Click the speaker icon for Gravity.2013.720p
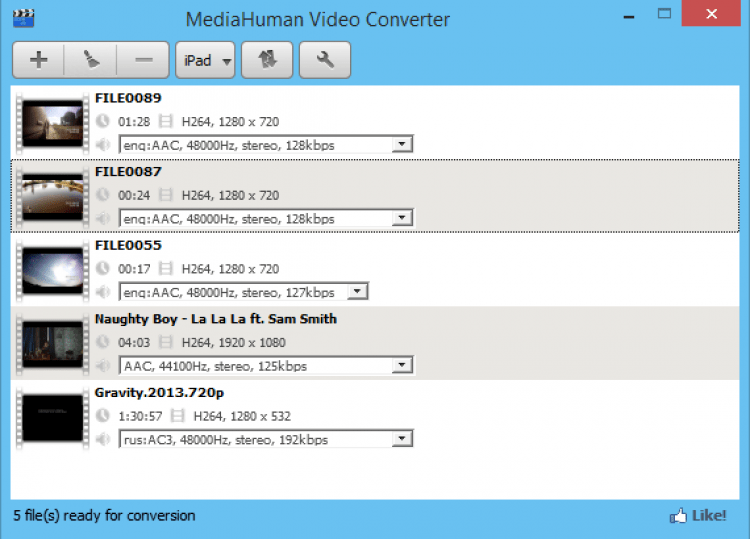Viewport: 750px width, 539px height. click(103, 439)
